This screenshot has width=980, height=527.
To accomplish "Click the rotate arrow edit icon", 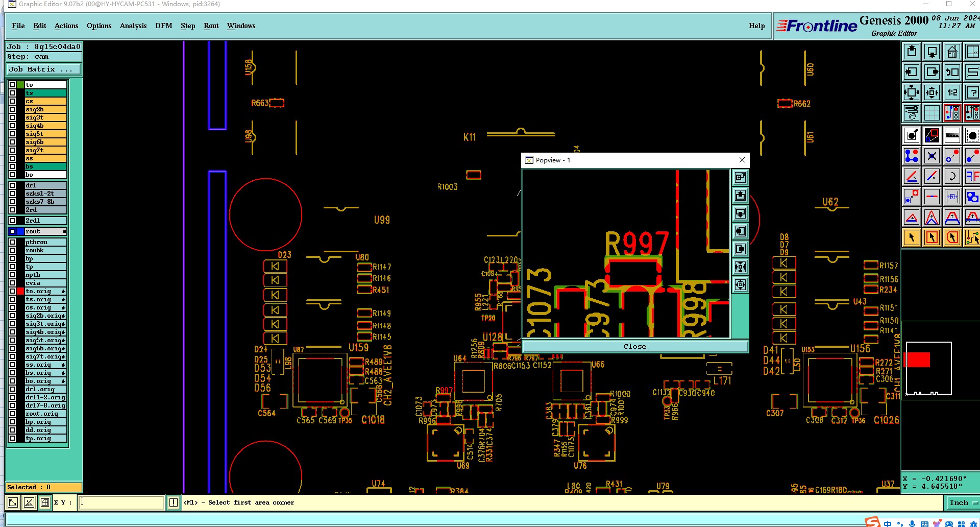I will (952, 176).
